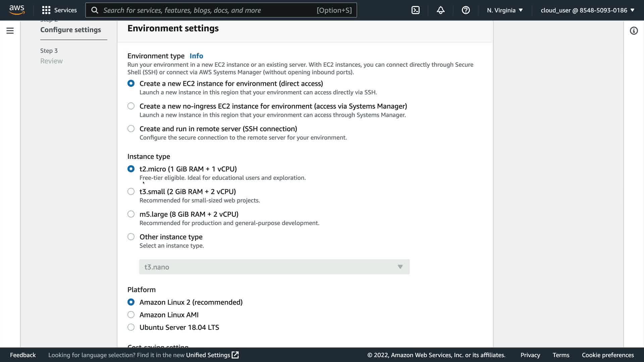Viewport: 644px width, 362px height.
Task: Open the notifications bell icon
Action: pyautogui.click(x=440, y=10)
